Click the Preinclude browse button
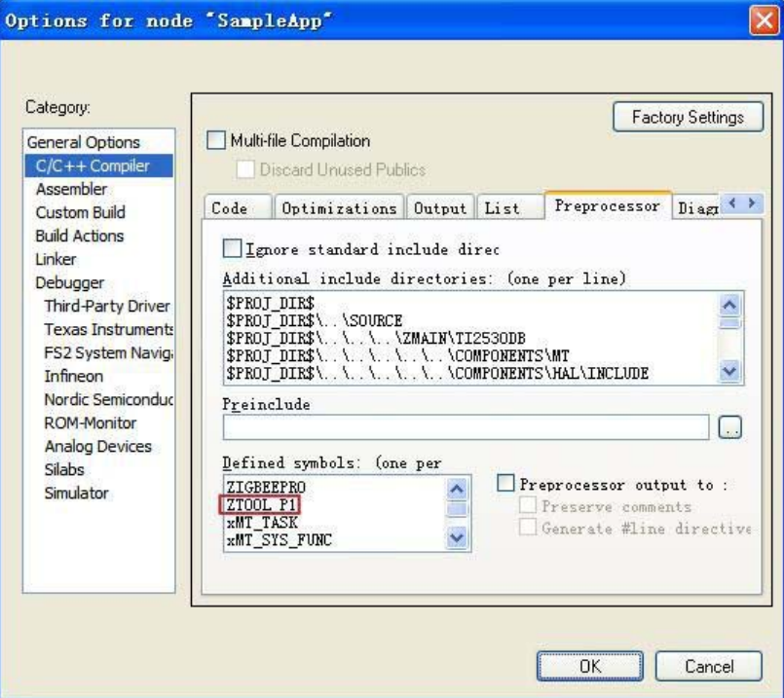 point(729,426)
